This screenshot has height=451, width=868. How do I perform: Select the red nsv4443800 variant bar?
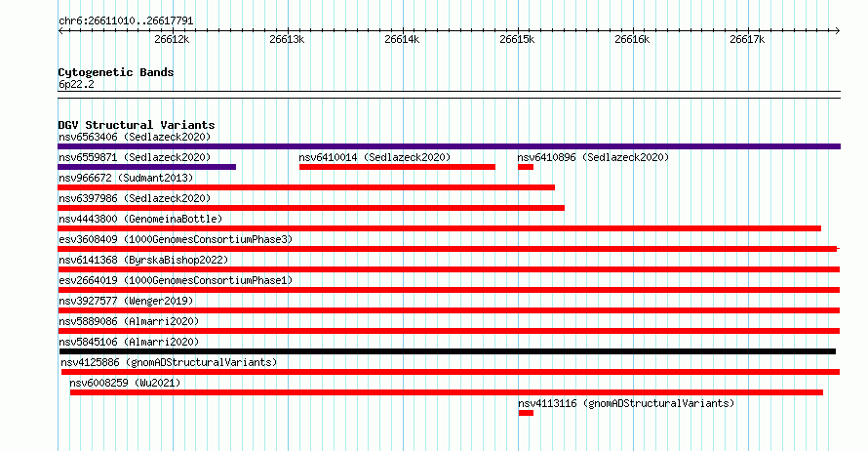click(440, 228)
